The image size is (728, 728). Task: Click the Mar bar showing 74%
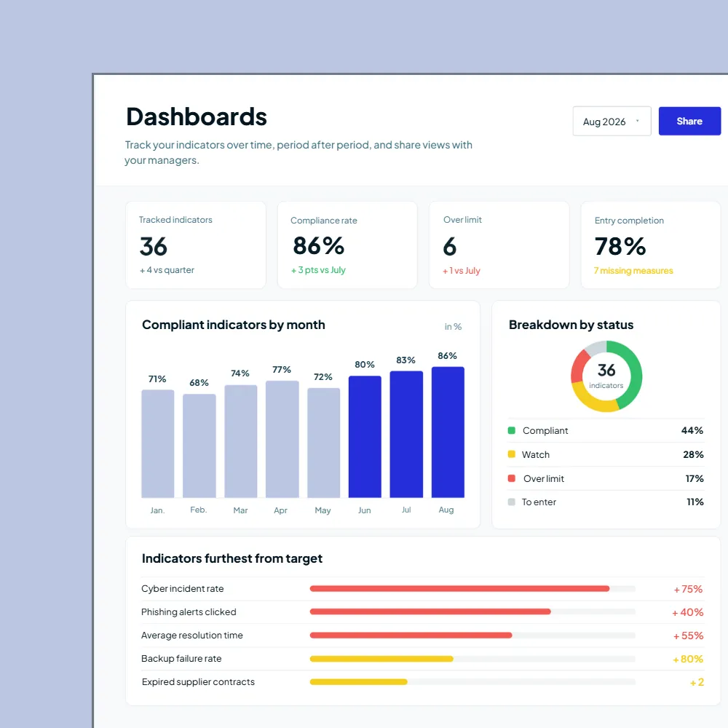[x=240, y=441]
